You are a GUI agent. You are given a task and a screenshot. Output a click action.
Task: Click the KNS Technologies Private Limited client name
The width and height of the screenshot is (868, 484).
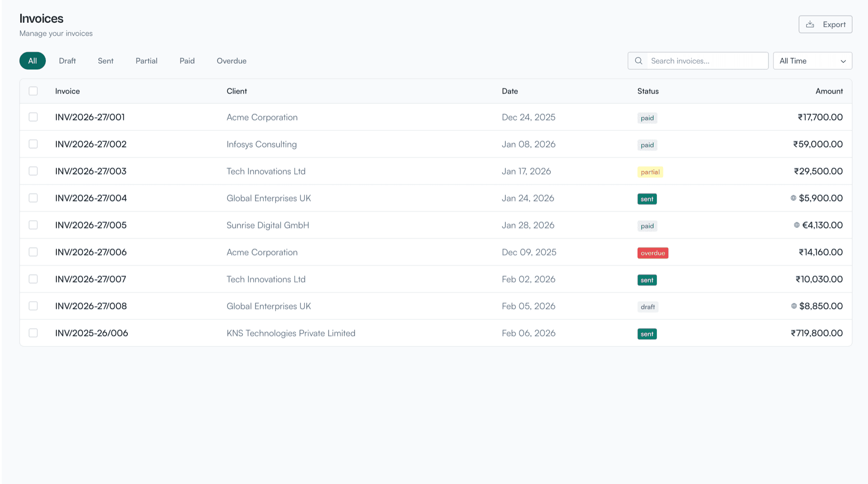click(x=291, y=333)
